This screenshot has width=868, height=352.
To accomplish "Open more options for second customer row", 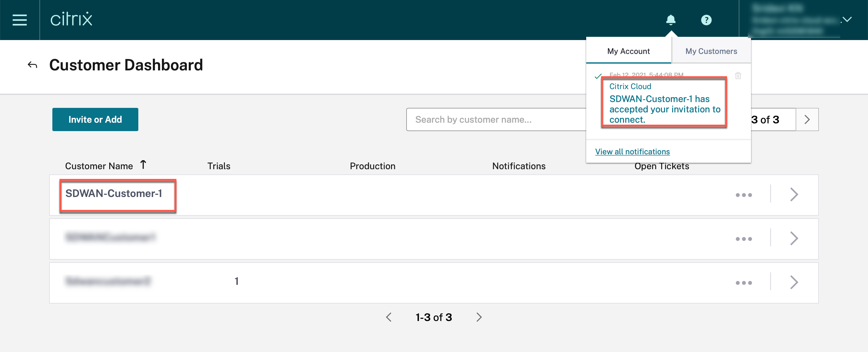I will pyautogui.click(x=744, y=239).
